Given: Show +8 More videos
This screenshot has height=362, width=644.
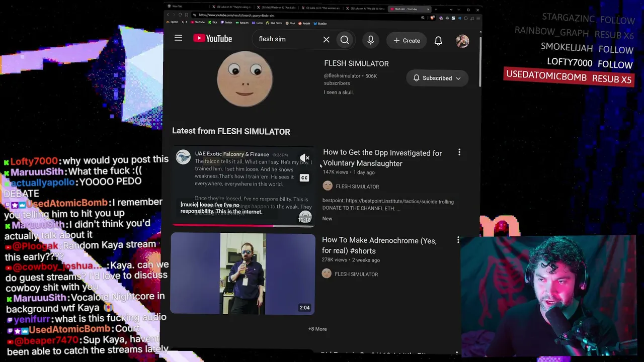Looking at the screenshot, I should click(x=317, y=329).
